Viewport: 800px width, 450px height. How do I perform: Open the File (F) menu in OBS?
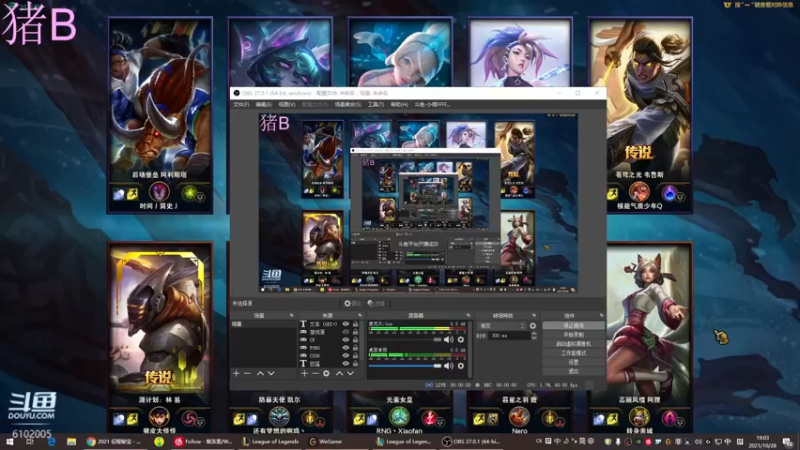coord(241,105)
